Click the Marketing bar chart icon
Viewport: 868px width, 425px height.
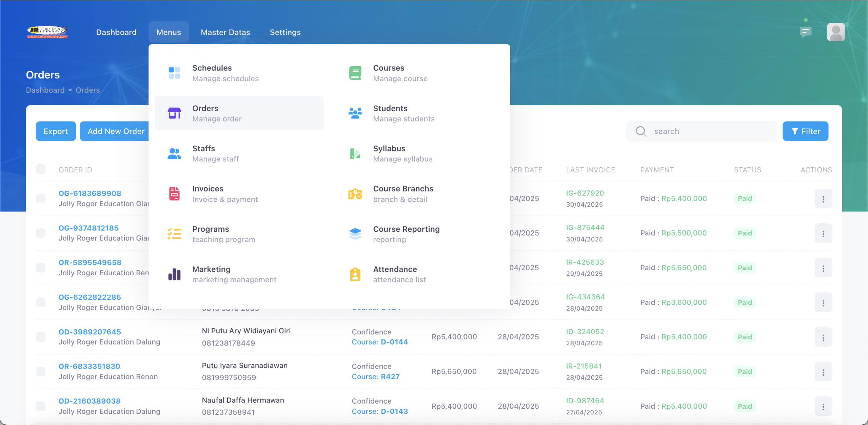click(x=174, y=274)
